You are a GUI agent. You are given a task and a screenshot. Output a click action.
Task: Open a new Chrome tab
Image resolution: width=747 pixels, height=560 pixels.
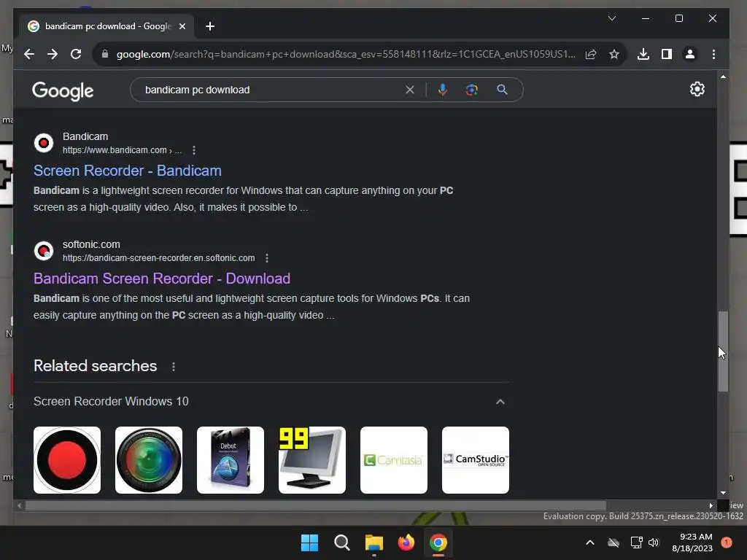point(210,26)
